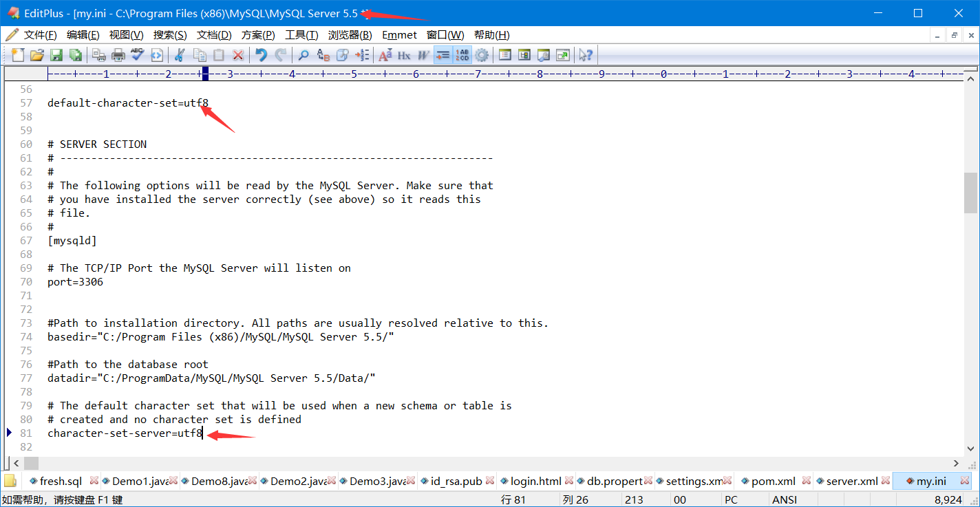Open the 文档(D) menu
980x507 pixels.
tap(214, 35)
